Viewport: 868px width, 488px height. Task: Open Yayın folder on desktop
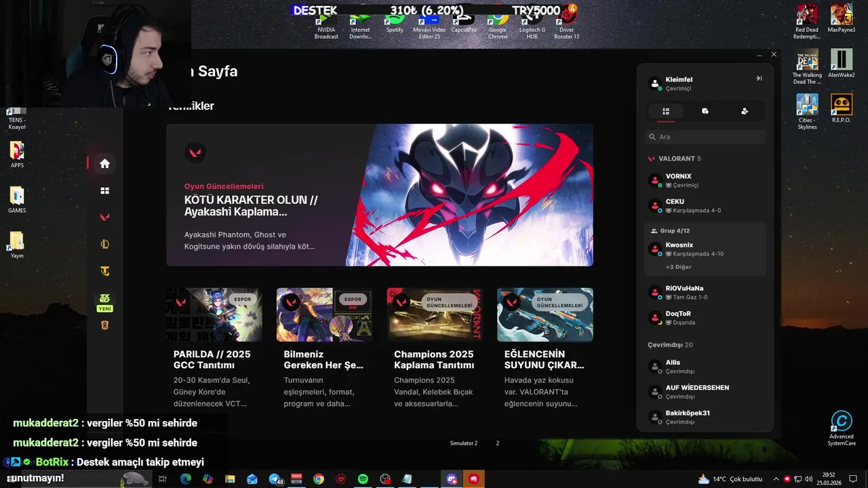(x=17, y=245)
